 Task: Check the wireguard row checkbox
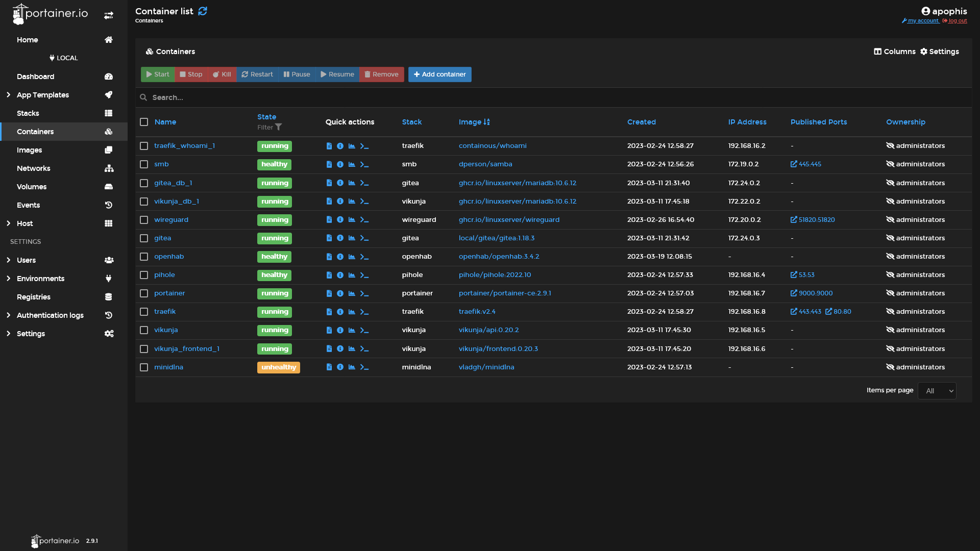pos(144,220)
